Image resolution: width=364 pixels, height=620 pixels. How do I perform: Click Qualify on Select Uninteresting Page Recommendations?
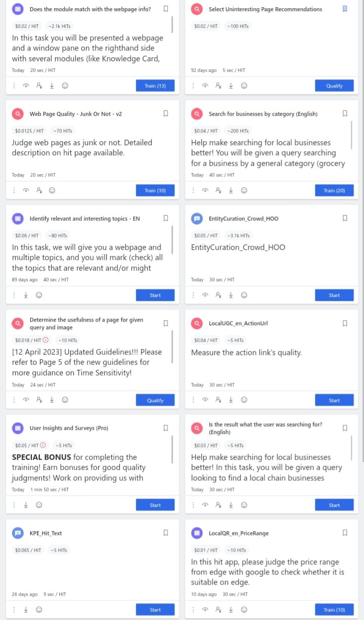tap(334, 86)
